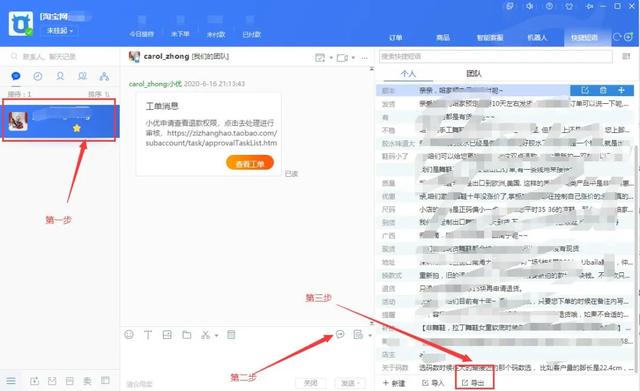Open the team organization icon
The height and width of the screenshot is (391, 640).
pyautogui.click(x=104, y=76)
